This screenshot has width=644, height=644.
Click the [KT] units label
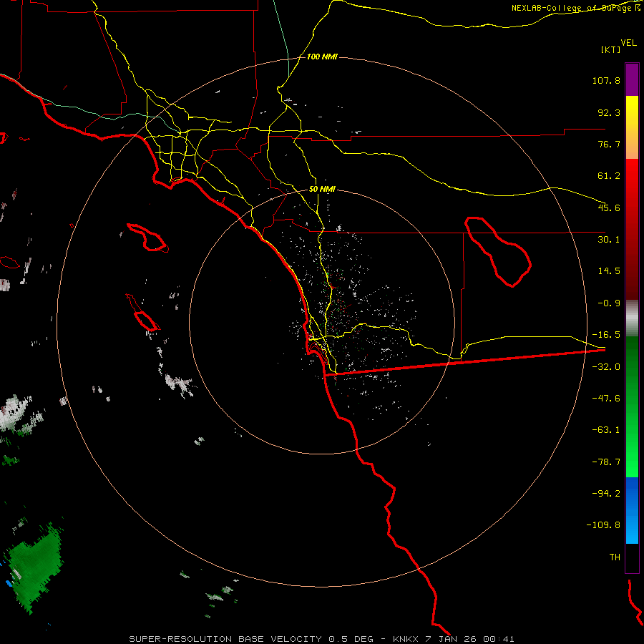tap(610, 49)
